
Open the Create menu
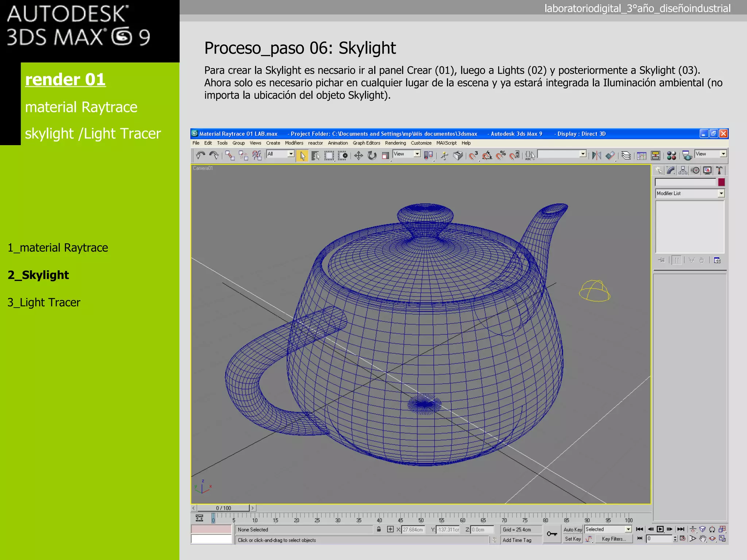pos(273,143)
